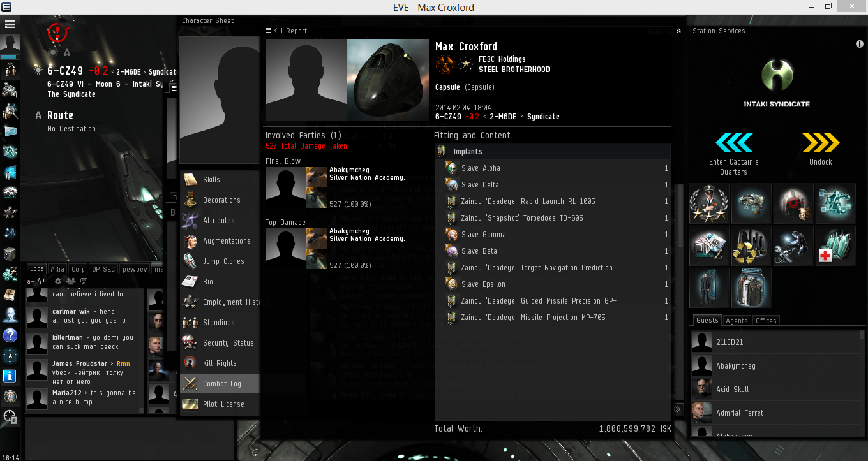Open Security Status section

pos(220,343)
